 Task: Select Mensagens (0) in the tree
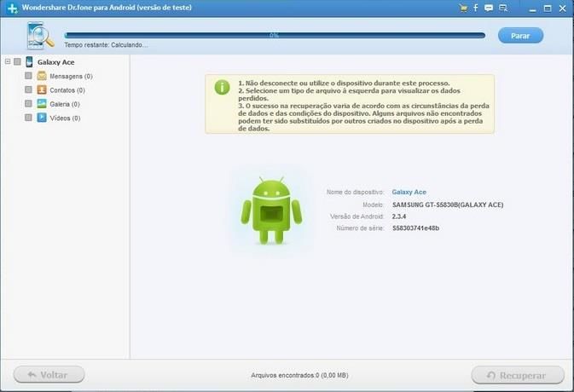pyautogui.click(x=71, y=76)
